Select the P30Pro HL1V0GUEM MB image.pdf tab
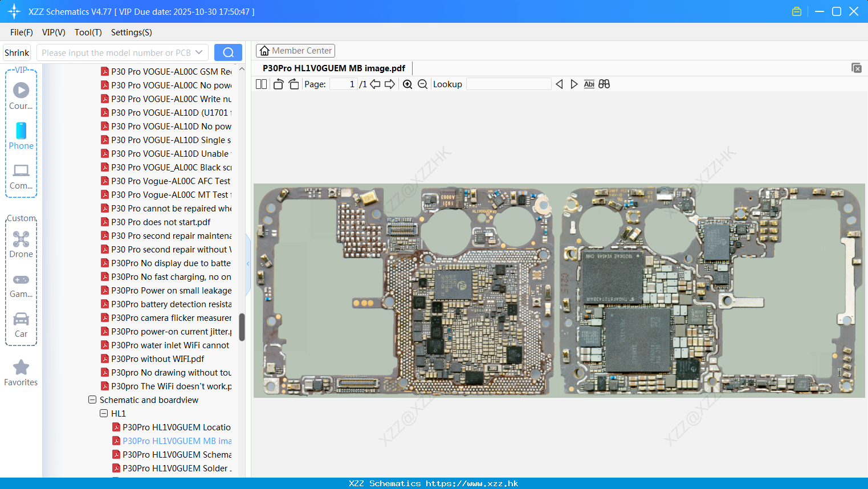The image size is (868, 489). click(x=334, y=68)
